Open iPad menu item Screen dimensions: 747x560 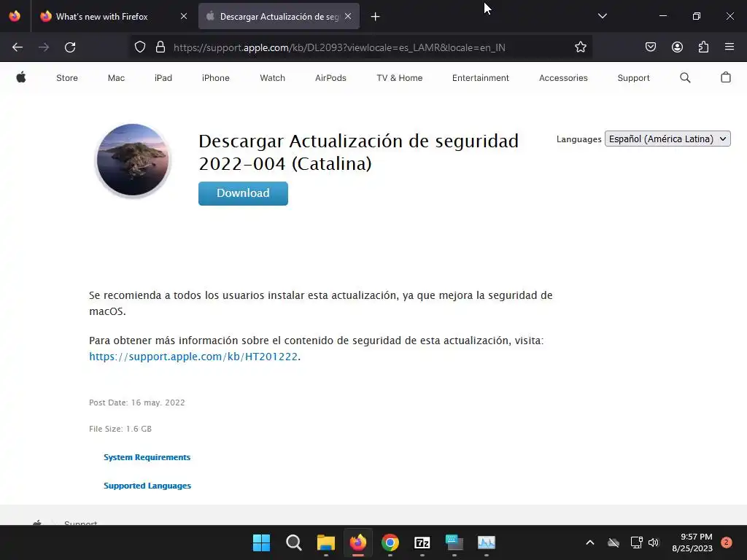(x=163, y=77)
